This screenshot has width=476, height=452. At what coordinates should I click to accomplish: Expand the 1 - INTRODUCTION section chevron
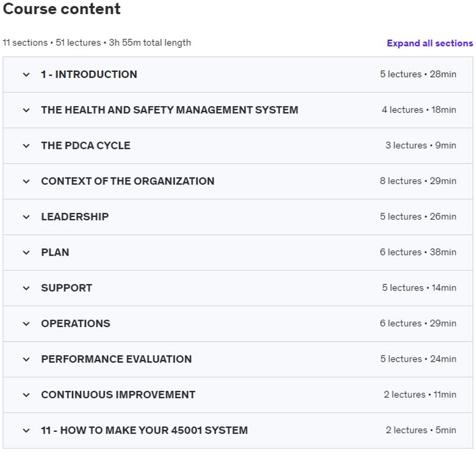[26, 74]
